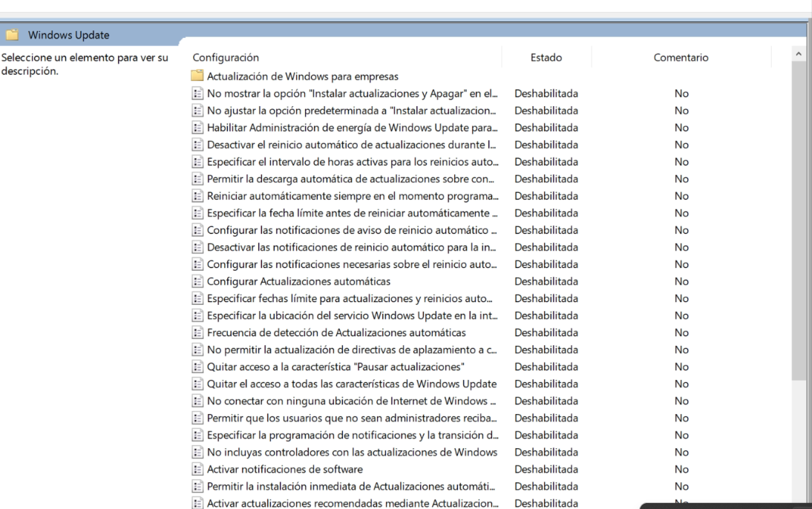Click the icon next to 'Activar notificaciones de software'
The height and width of the screenshot is (509, 812).
tap(198, 469)
